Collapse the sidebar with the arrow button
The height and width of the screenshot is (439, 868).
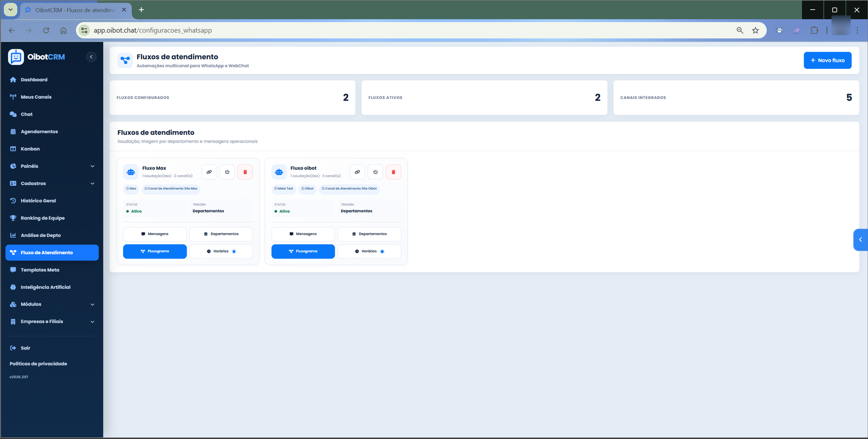91,57
